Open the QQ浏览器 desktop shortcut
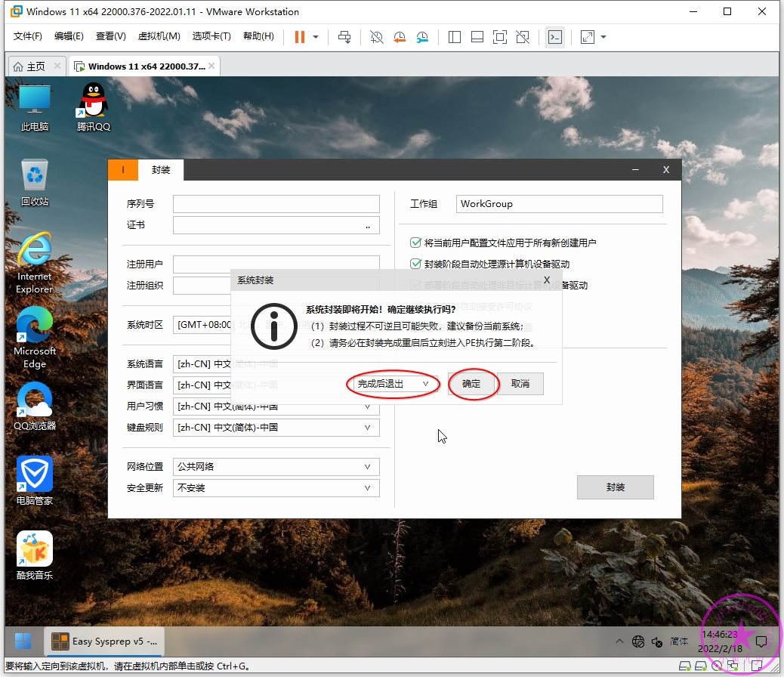 tap(35, 407)
